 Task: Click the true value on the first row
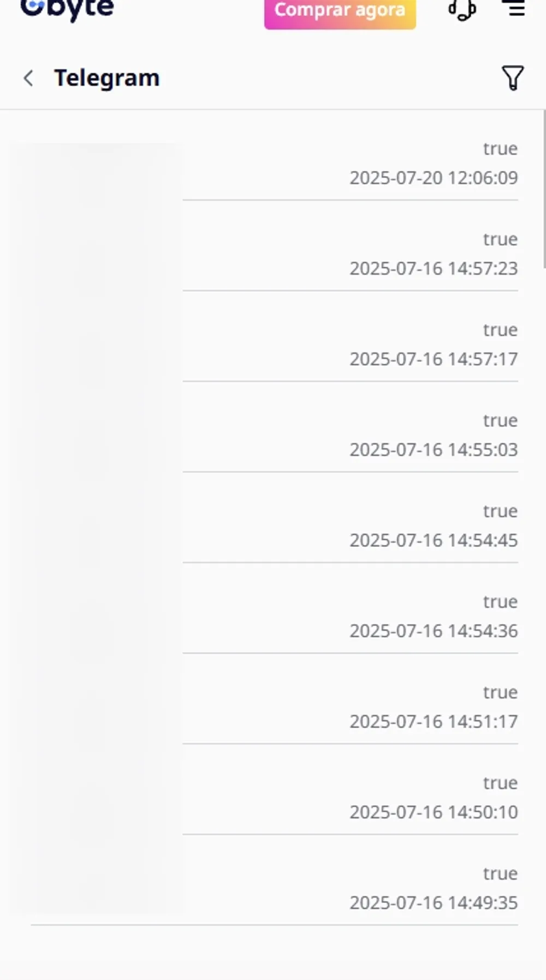[x=500, y=148]
